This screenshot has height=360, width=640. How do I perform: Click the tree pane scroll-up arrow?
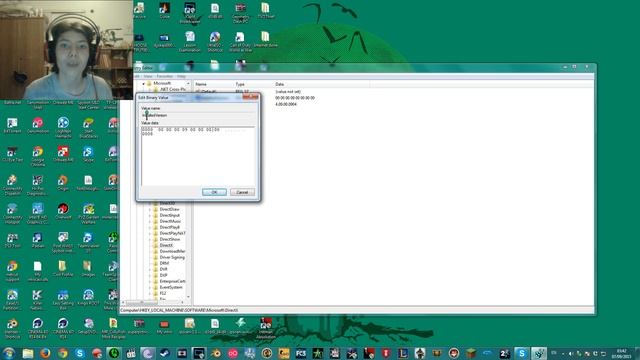(x=188, y=83)
